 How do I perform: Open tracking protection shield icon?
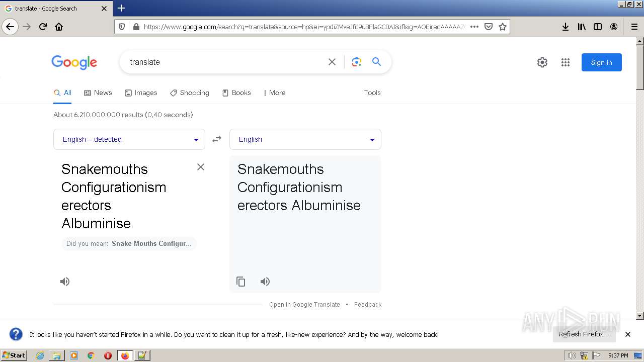point(121,27)
